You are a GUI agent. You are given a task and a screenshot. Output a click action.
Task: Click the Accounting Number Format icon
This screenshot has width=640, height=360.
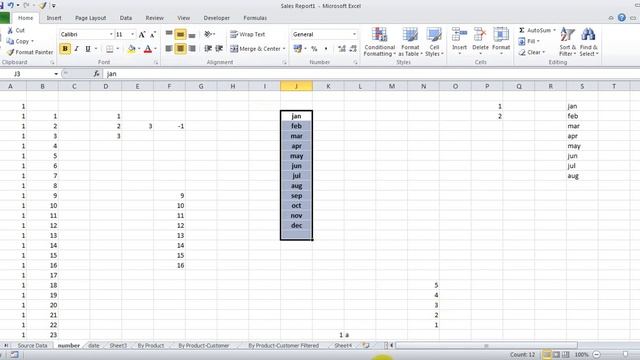[x=298, y=49]
